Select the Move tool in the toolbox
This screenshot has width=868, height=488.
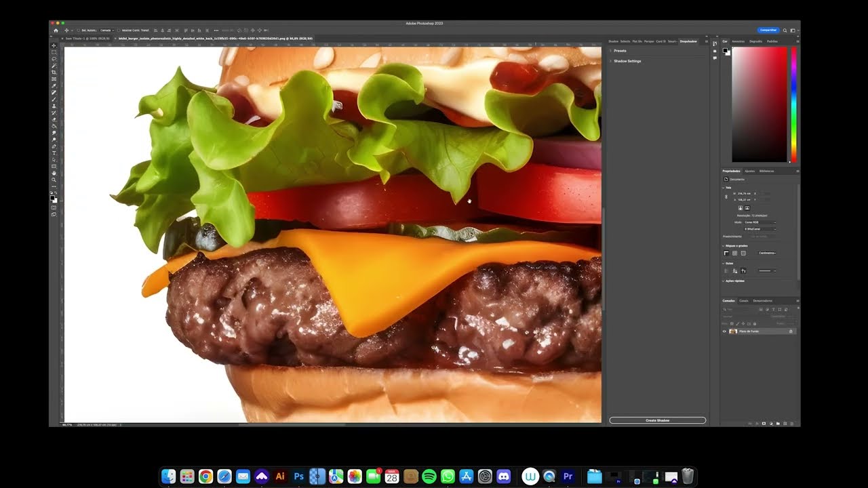pos(54,45)
